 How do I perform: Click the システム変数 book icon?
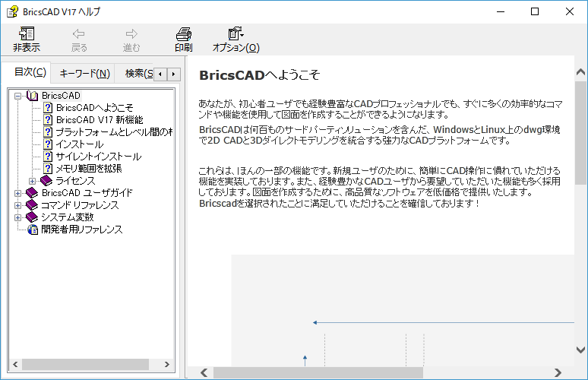click(x=33, y=217)
